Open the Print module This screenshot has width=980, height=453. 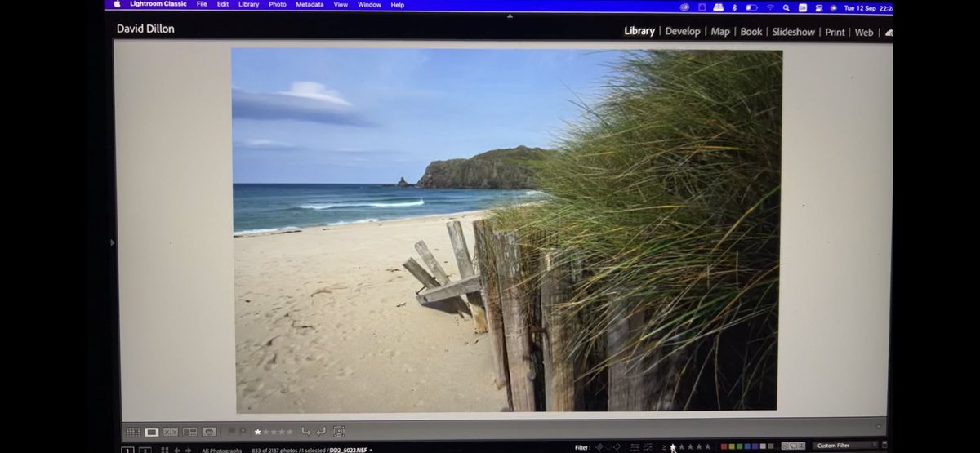coord(835,32)
